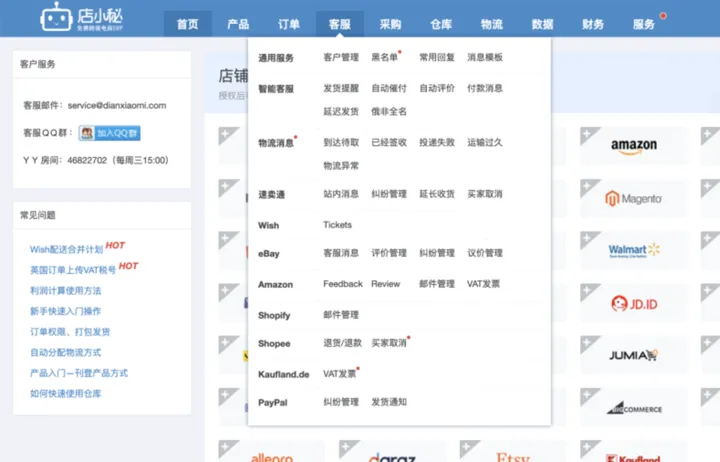Open the 仓库 menu

(441, 24)
